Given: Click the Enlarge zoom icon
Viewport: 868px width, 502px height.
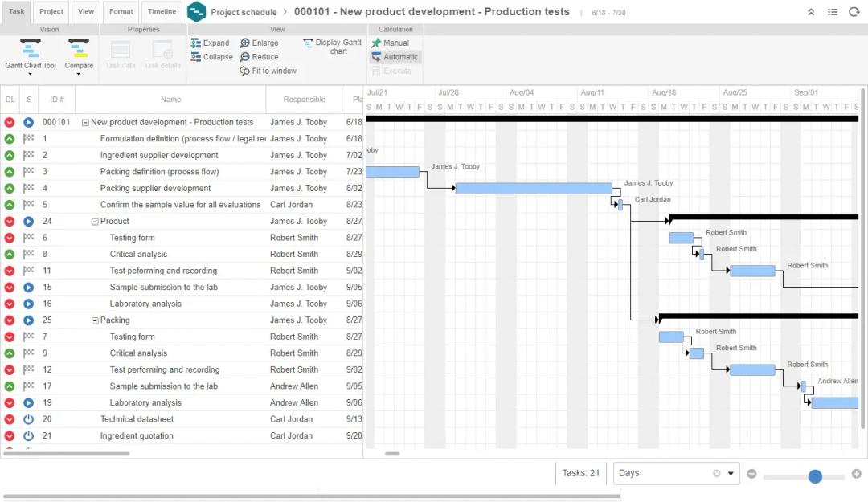Looking at the screenshot, I should [x=245, y=43].
